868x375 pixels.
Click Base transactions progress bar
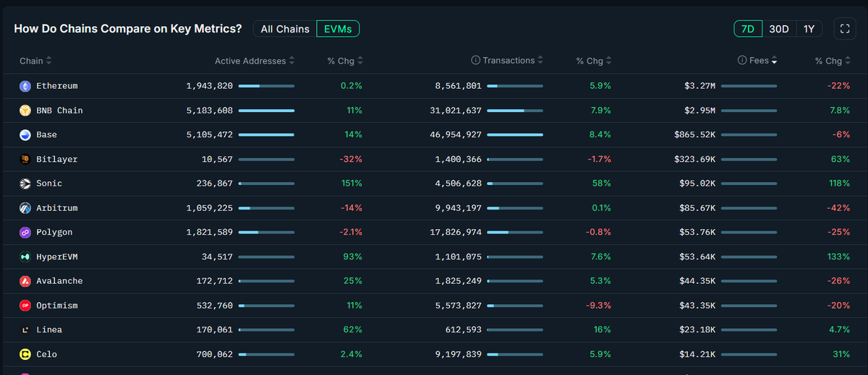point(515,135)
